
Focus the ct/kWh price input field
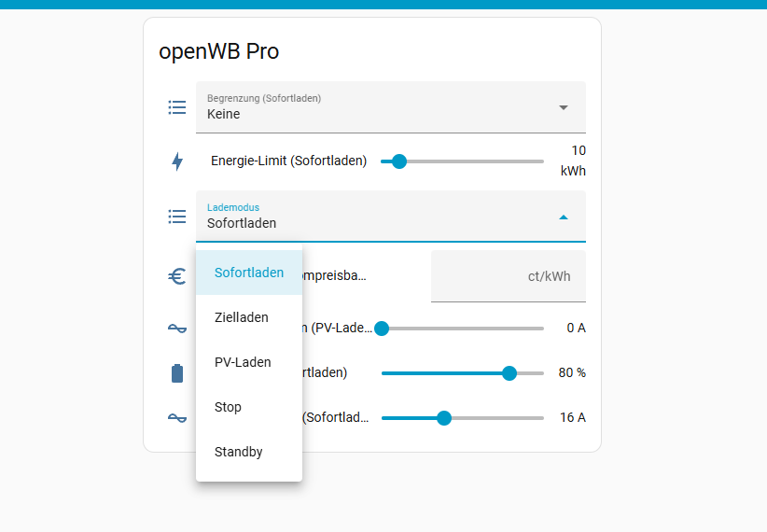(x=509, y=276)
